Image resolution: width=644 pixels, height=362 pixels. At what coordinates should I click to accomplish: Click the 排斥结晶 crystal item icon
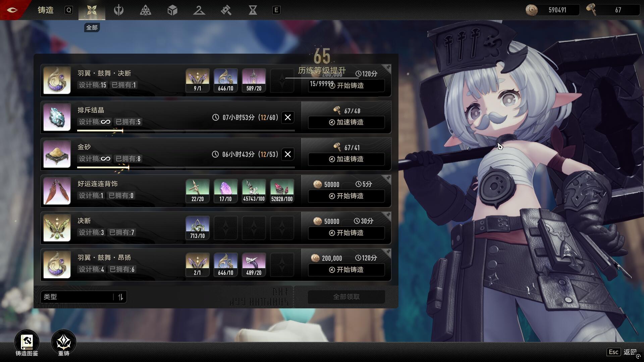(57, 117)
